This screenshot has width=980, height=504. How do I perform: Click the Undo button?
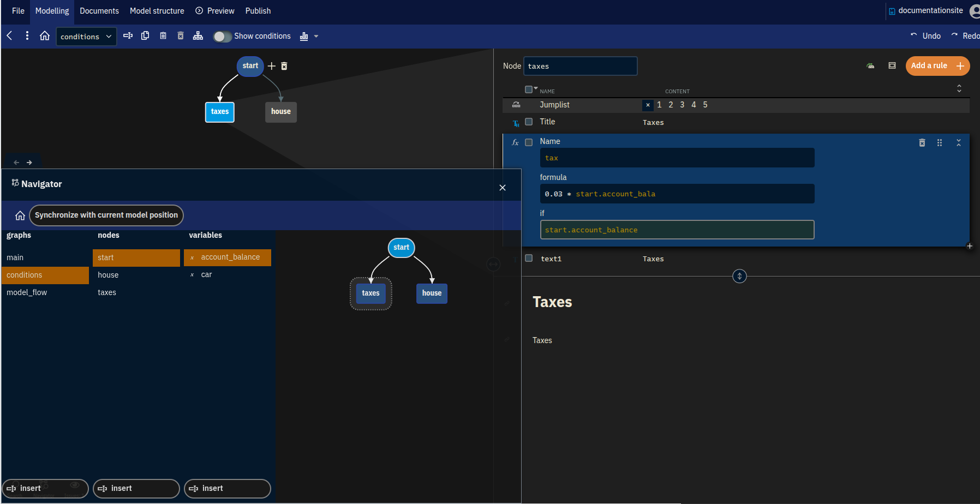click(925, 36)
